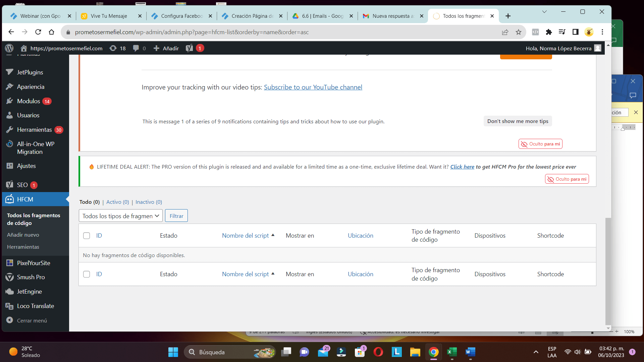The width and height of the screenshot is (644, 362).
Task: Open All-in-One WP Migration menu
Action: [35, 148]
